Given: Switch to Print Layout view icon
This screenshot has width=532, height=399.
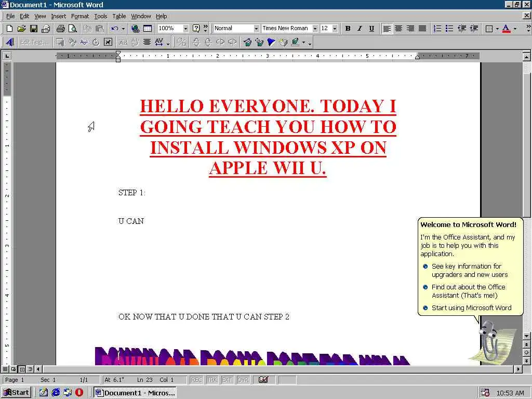Looking at the screenshot, I should coord(22,369).
